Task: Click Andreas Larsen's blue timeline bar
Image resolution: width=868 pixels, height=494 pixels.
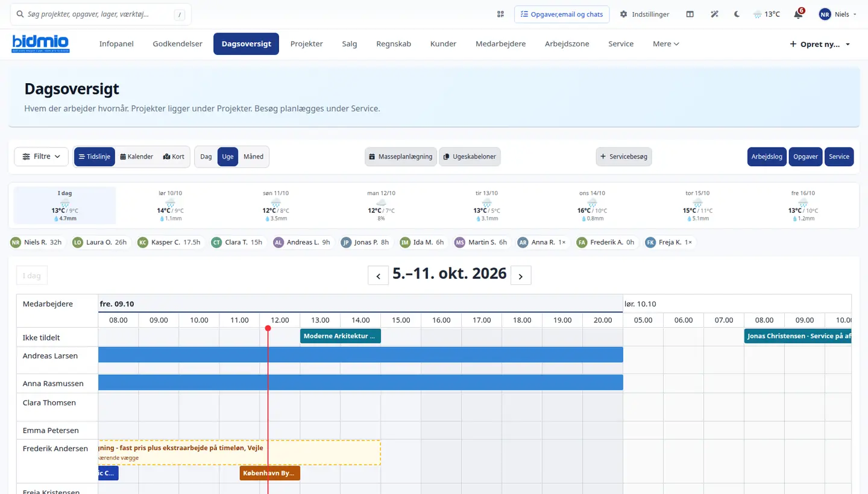Action: (360, 355)
